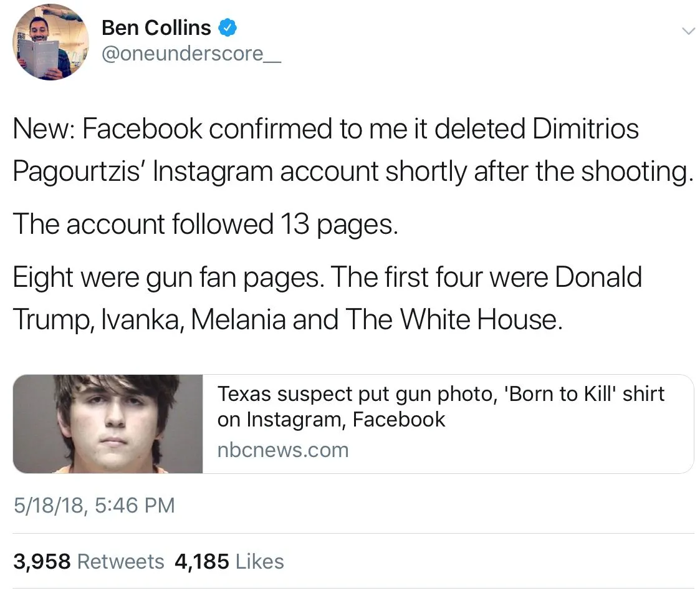Open the tweet options chevron menu
700x593 pixels.
click(688, 31)
